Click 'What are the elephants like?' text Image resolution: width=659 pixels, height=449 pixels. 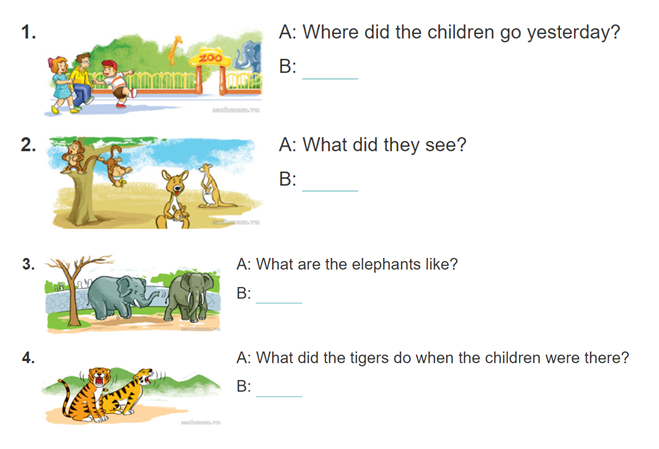[347, 264]
